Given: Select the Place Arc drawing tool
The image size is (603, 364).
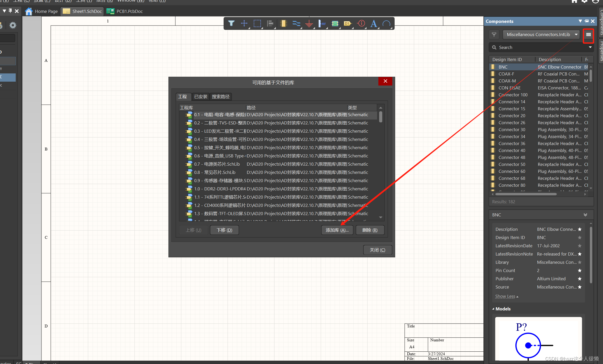Looking at the screenshot, I should [386, 23].
